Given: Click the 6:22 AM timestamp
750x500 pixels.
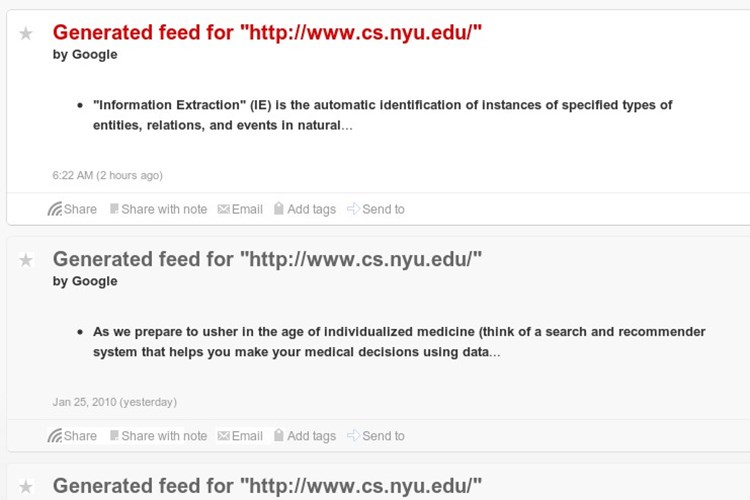Looking at the screenshot, I should [x=108, y=176].
